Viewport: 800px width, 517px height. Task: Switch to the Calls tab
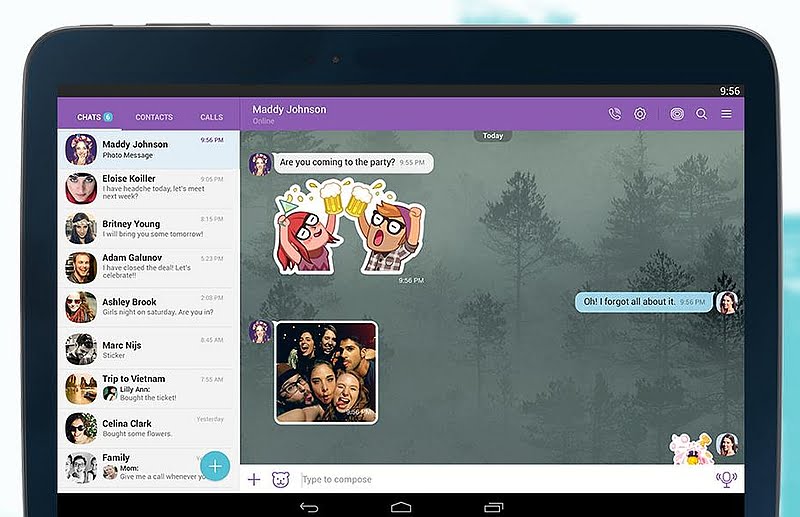[x=211, y=117]
